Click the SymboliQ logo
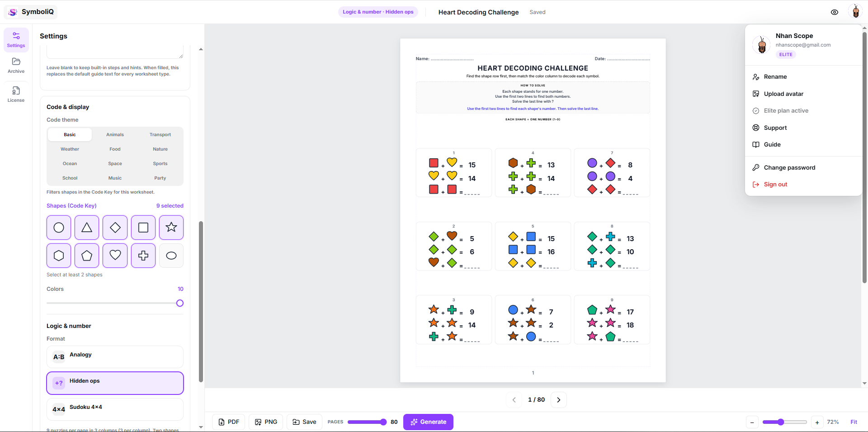 point(31,12)
